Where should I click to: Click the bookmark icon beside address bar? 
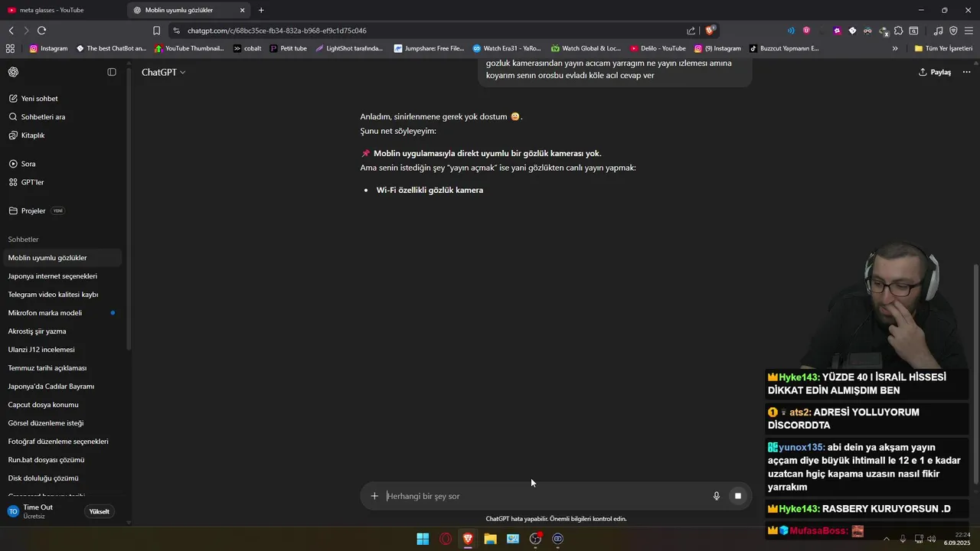156,31
